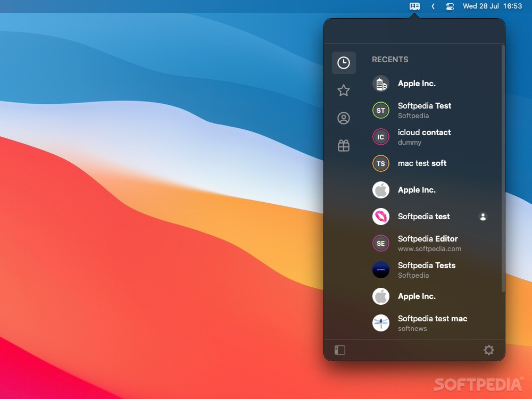
Task: Click the contacts card menu bar icon
Action: click(x=414, y=6)
